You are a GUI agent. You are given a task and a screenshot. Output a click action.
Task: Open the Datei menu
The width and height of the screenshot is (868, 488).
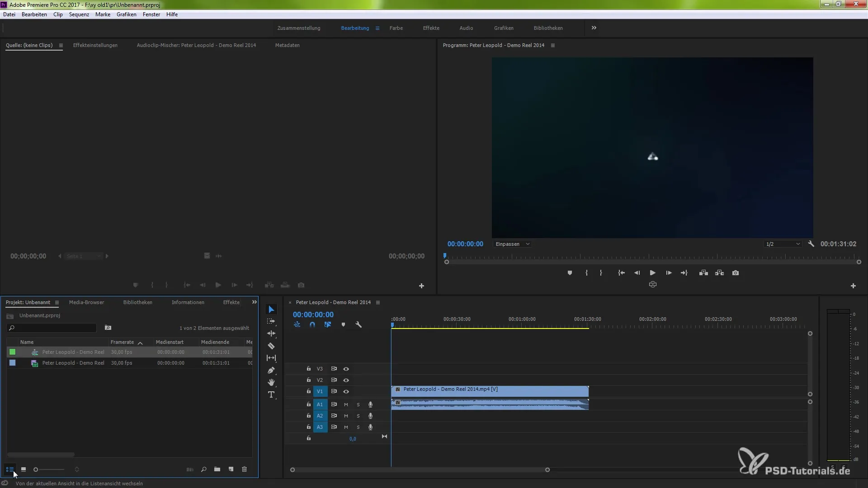(9, 14)
